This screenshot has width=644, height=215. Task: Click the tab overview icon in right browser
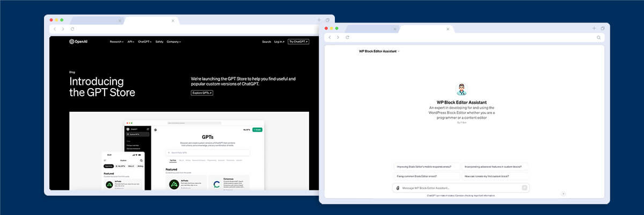[x=603, y=28]
